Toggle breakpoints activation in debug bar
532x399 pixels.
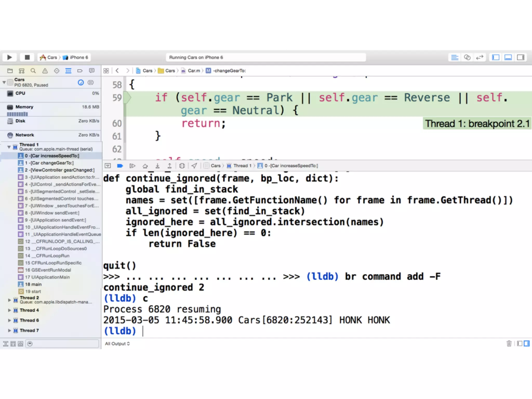[120, 166]
